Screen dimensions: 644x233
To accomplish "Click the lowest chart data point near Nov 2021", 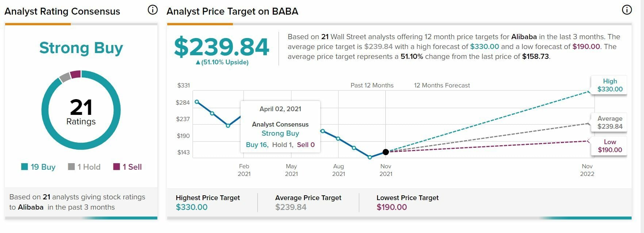I will 370,157.
